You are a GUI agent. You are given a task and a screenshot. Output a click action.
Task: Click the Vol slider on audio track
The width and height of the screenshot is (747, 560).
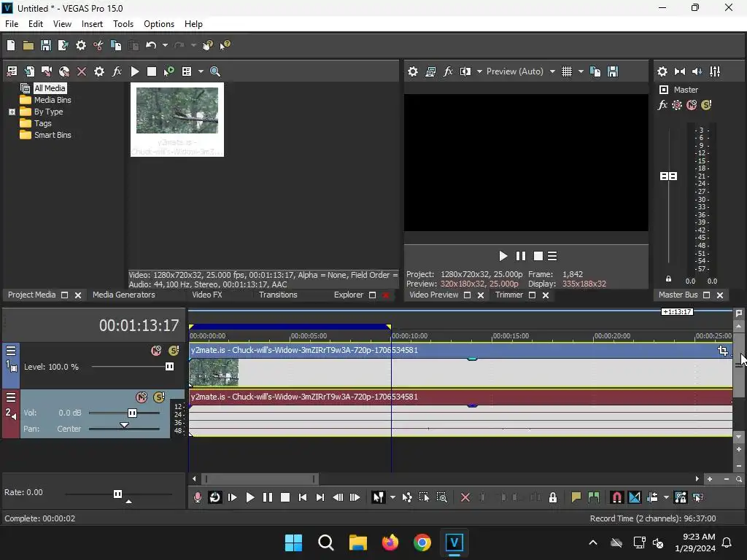[x=133, y=413]
